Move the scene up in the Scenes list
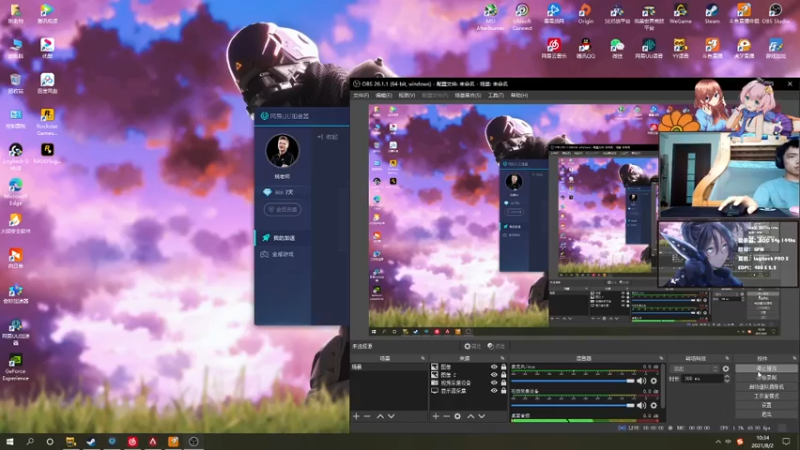This screenshot has height=450, width=800. point(380,416)
